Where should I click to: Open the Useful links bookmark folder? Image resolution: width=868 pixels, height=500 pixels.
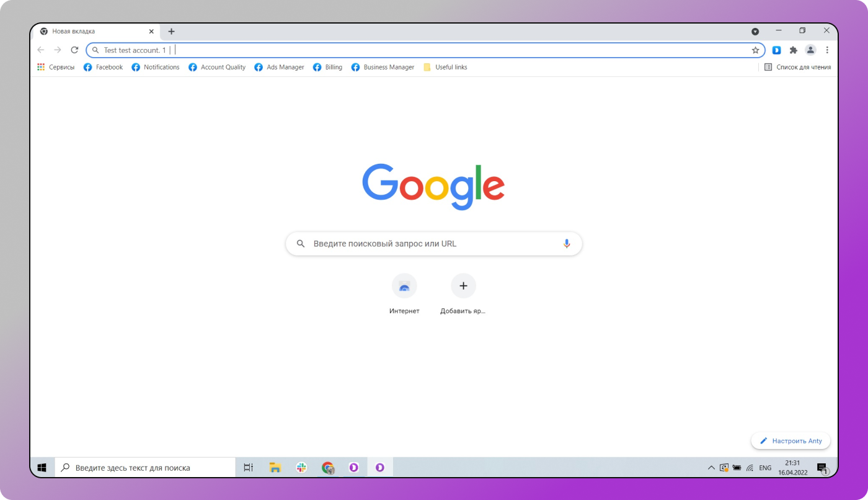click(445, 67)
